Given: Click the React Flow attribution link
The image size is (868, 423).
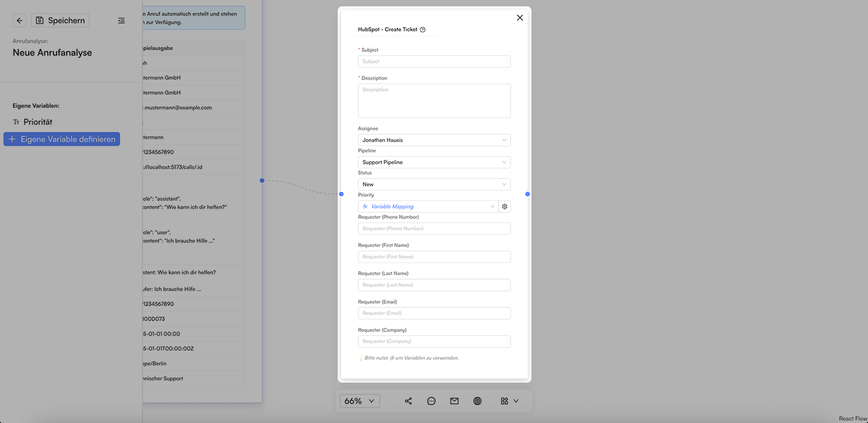Looking at the screenshot, I should [x=852, y=419].
